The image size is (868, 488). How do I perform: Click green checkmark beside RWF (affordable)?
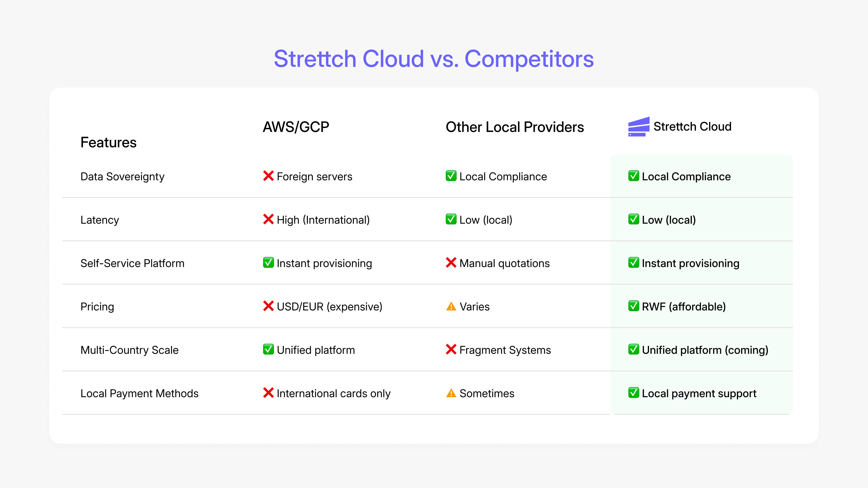click(x=633, y=306)
